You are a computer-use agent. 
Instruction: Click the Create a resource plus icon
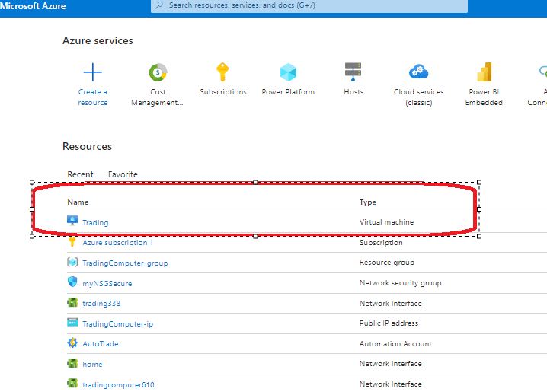click(x=92, y=72)
